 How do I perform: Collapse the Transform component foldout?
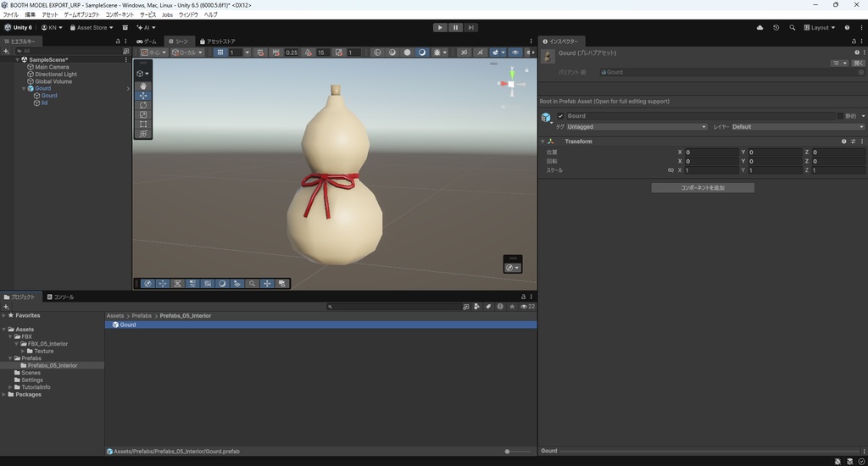542,141
